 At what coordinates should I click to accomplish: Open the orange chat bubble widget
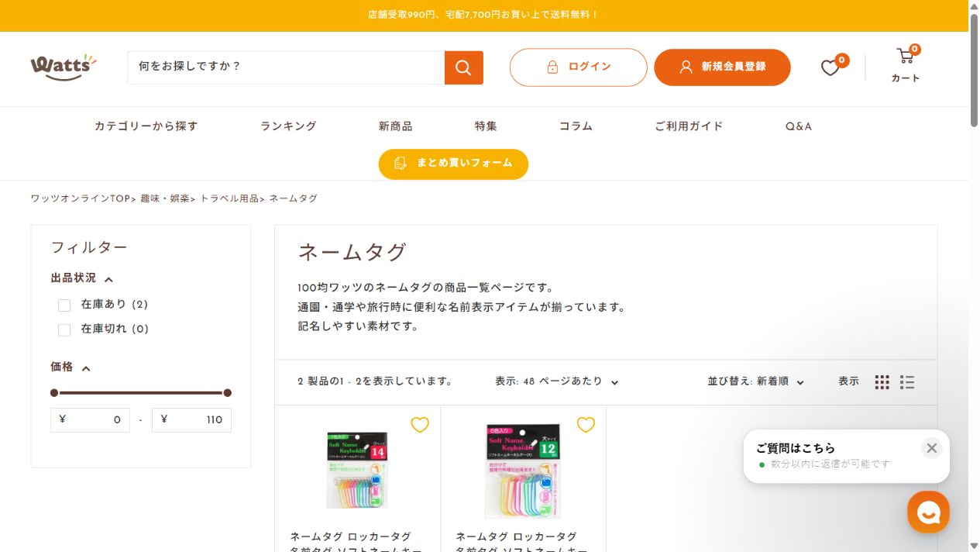928,512
